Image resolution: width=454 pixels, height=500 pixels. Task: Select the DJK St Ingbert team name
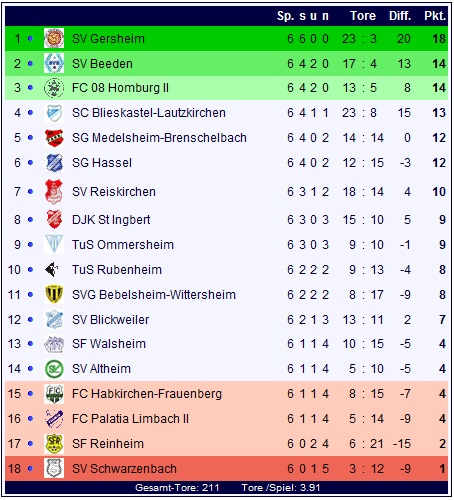pos(111,220)
